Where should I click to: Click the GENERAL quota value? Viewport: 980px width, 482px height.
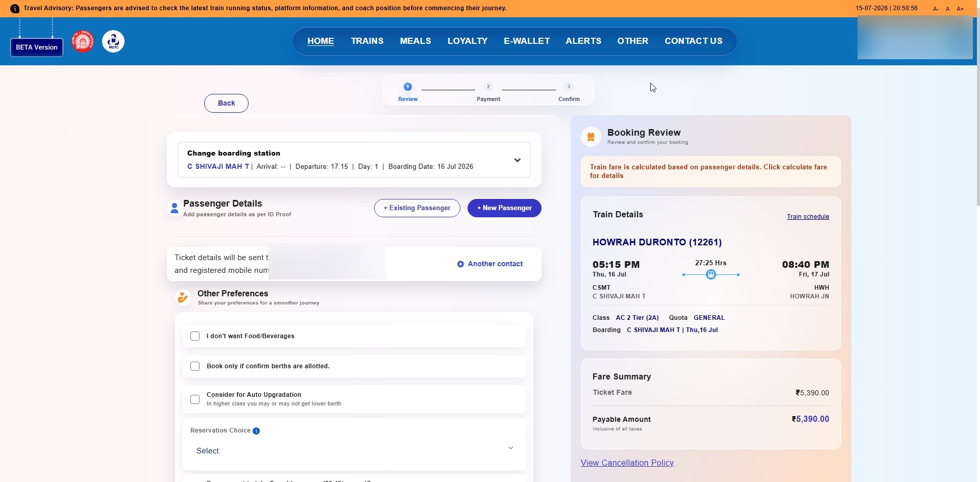pos(709,318)
